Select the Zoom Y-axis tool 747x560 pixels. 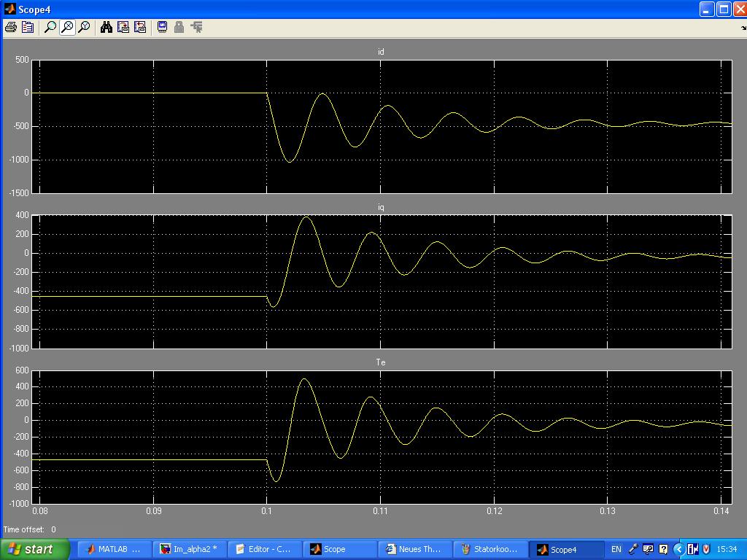tap(85, 27)
